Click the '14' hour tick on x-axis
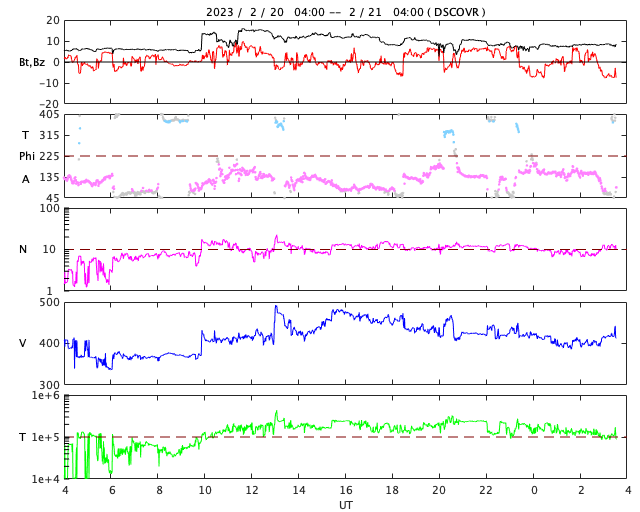Image resolution: width=640 pixels, height=512 pixels. point(298,490)
